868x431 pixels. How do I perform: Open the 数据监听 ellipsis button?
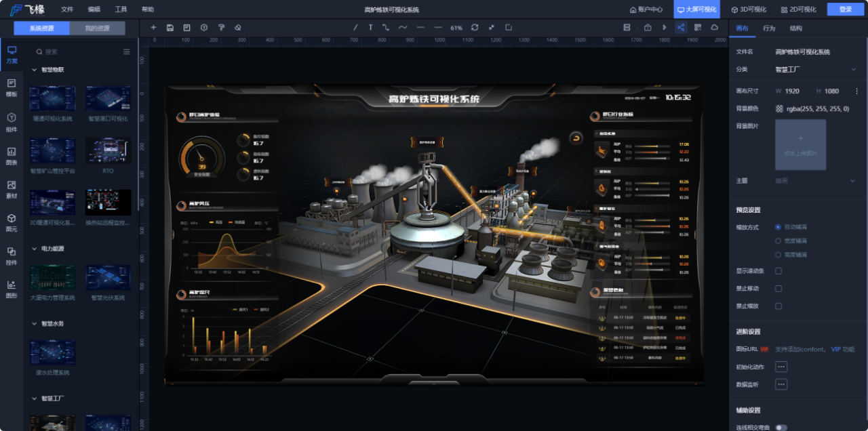click(x=781, y=384)
